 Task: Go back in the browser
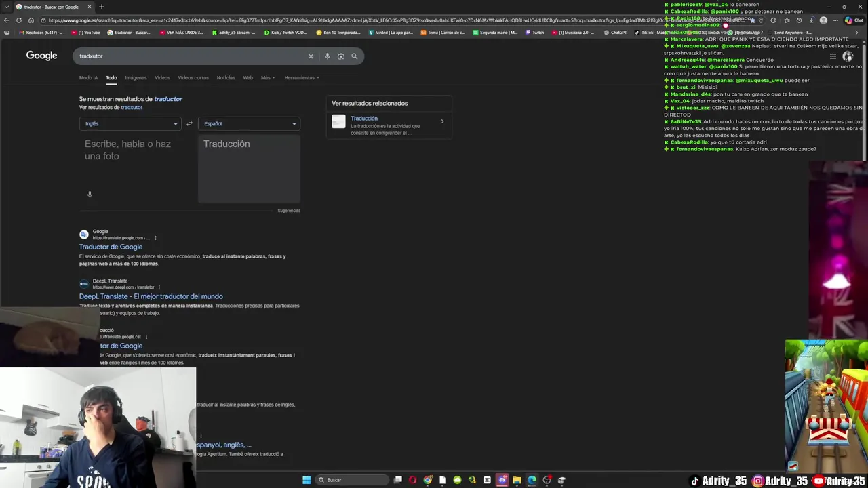pyautogui.click(x=7, y=20)
